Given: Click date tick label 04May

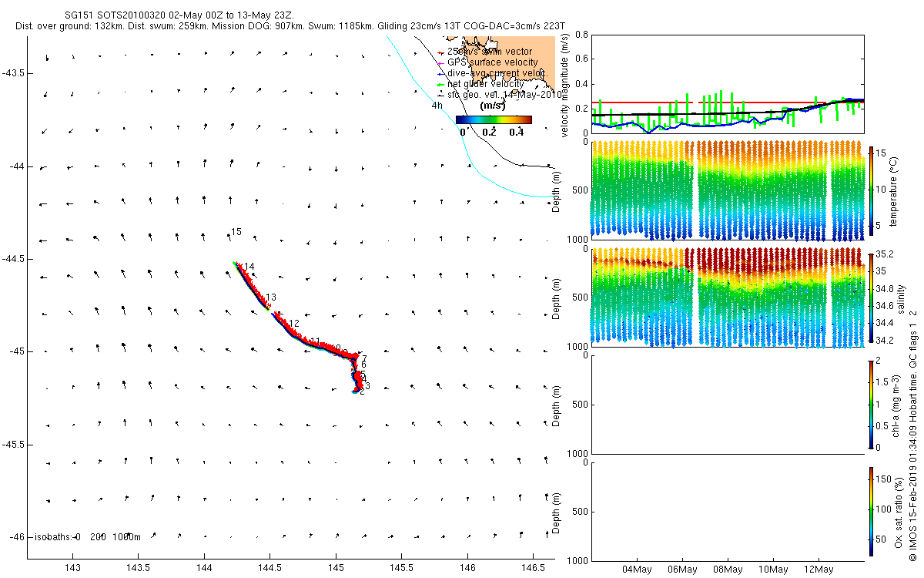Looking at the screenshot, I should [x=637, y=570].
